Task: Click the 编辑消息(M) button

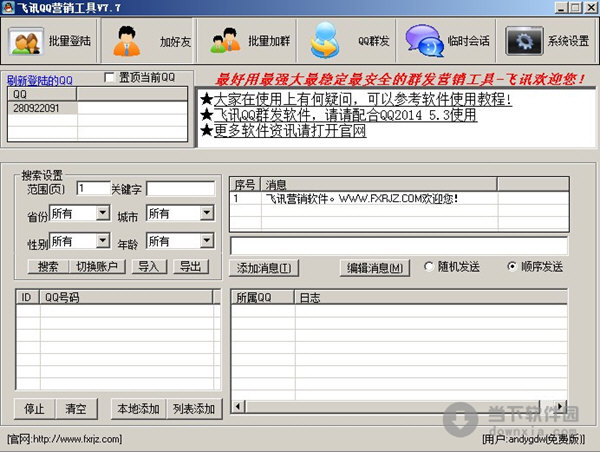Action: (x=375, y=268)
